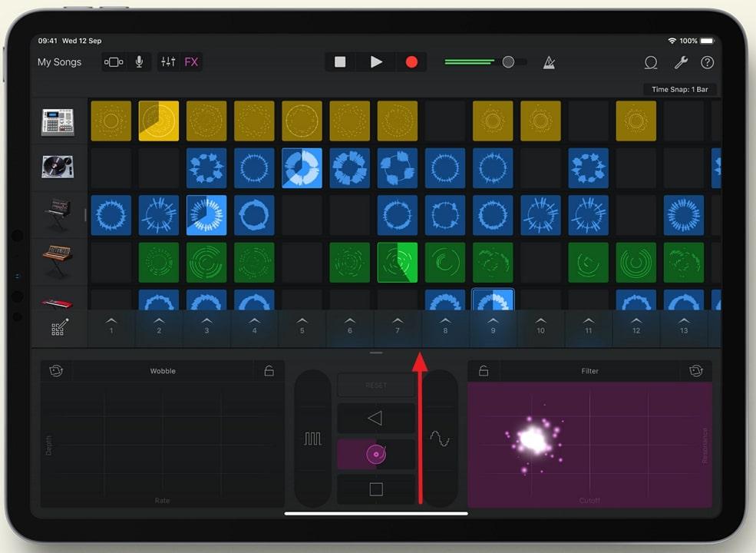The height and width of the screenshot is (553, 756).
Task: Select the turntable track icon
Action: click(58, 168)
